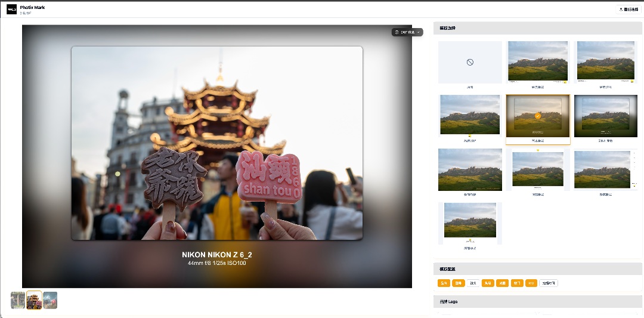Pick the top-right template with yellow Nikon logo
This screenshot has height=318, width=644.
click(605, 62)
